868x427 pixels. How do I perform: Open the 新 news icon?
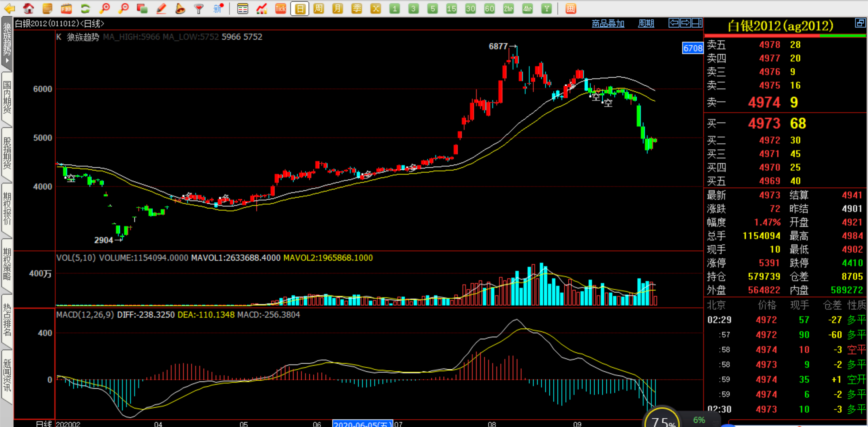click(218, 8)
